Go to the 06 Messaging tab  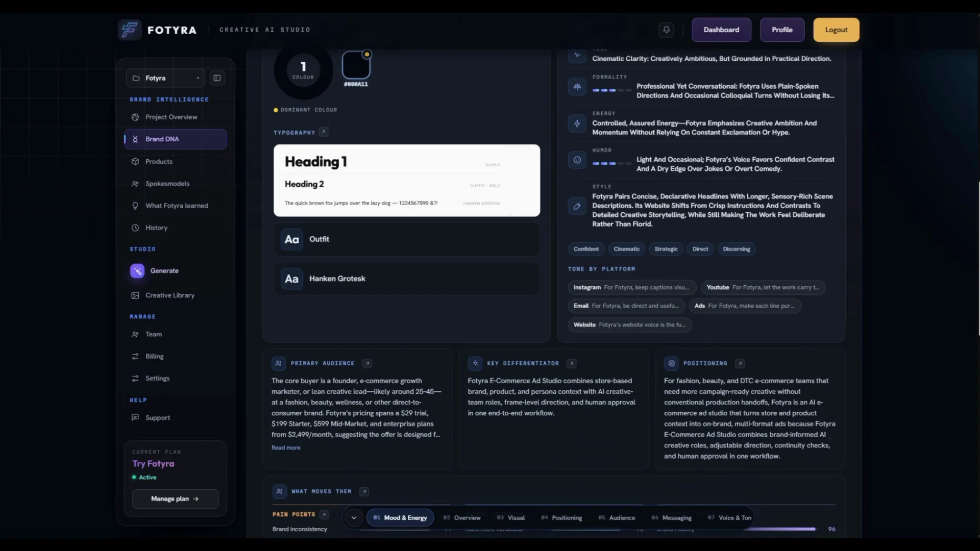coord(671,518)
